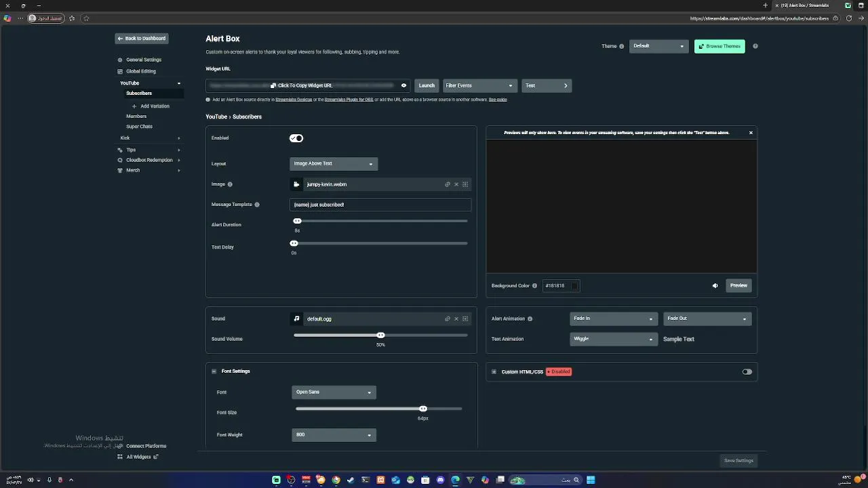The height and width of the screenshot is (488, 868).
Task: Enable the Custom HTML/CSS switch
Action: click(747, 372)
